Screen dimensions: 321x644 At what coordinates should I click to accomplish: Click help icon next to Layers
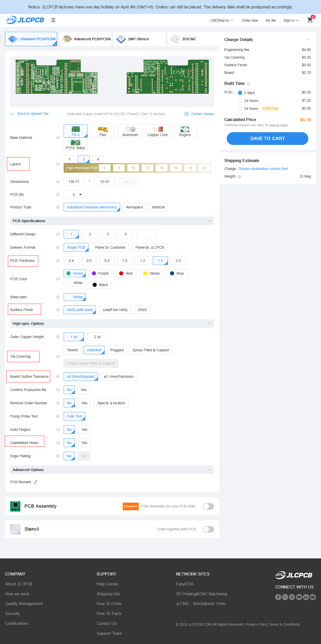58,164
